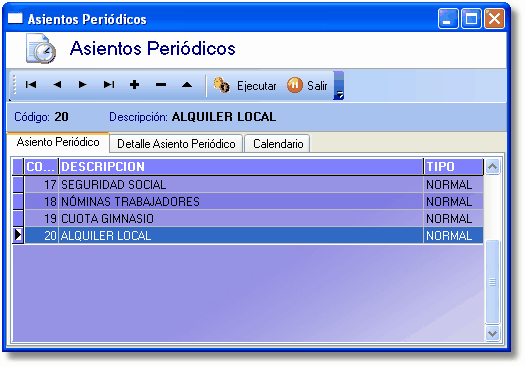Click the window title bar icon
Image resolution: width=525 pixels, height=366 pixels.
[x=15, y=18]
